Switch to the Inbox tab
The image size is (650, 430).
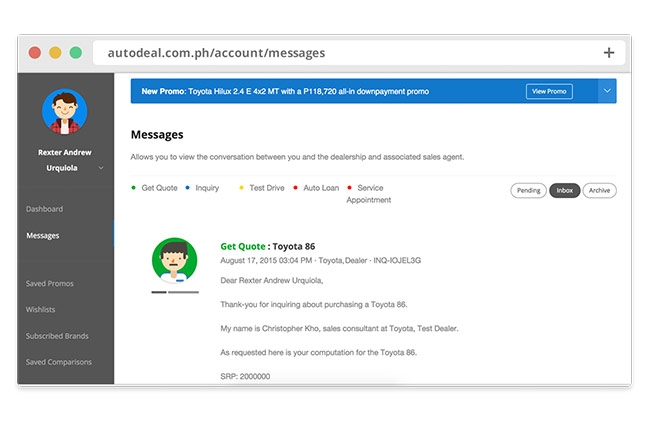coord(565,190)
